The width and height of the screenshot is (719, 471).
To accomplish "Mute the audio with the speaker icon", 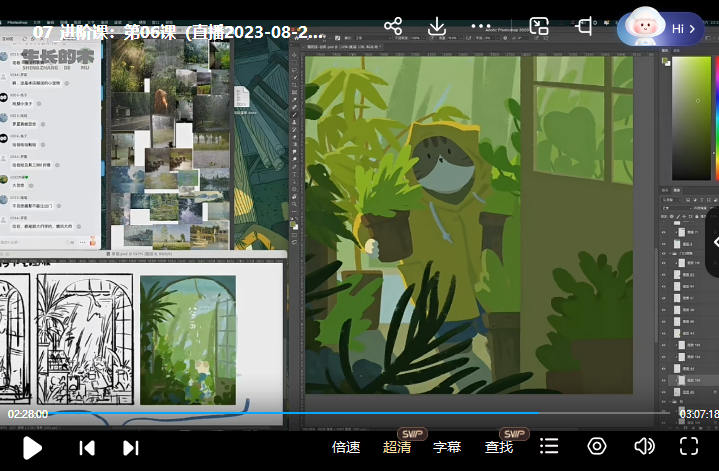I will pyautogui.click(x=644, y=446).
